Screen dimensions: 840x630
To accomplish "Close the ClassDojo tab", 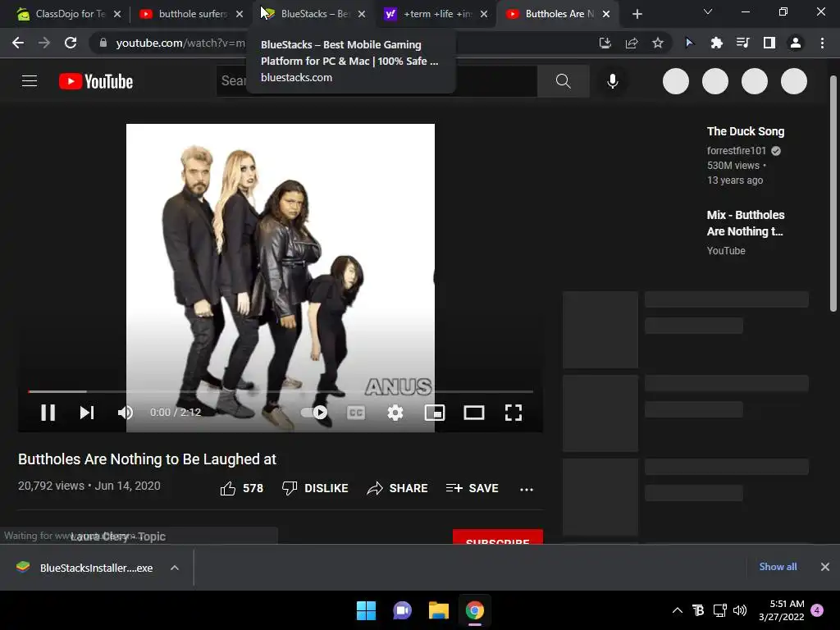I will tap(117, 14).
